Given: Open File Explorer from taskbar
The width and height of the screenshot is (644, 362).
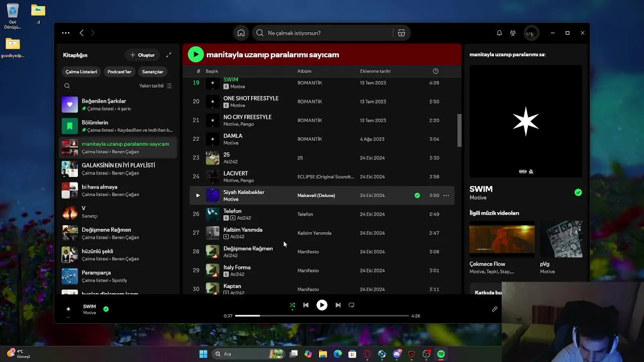Looking at the screenshot, I should coord(323,354).
